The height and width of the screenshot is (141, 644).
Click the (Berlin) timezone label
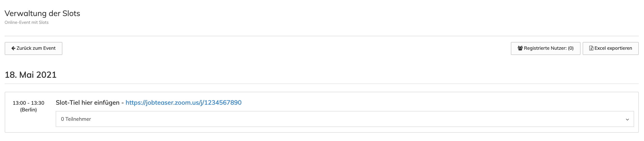[x=29, y=110]
